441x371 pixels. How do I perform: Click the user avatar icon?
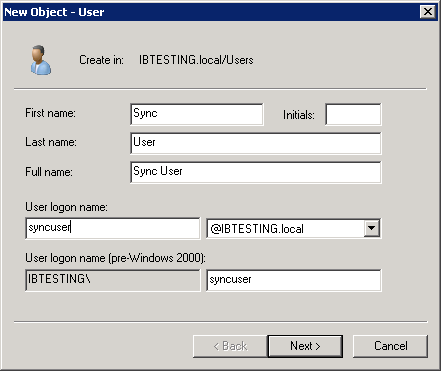pyautogui.click(x=41, y=60)
